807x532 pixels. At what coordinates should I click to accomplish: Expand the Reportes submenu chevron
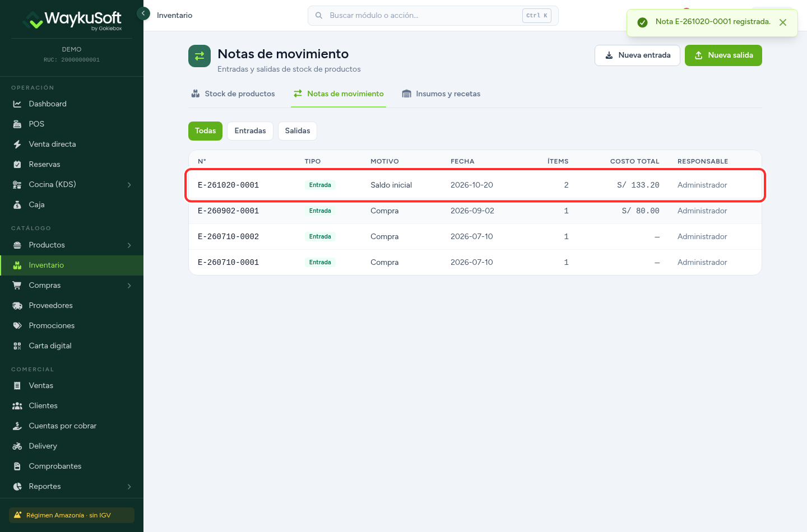(x=129, y=487)
